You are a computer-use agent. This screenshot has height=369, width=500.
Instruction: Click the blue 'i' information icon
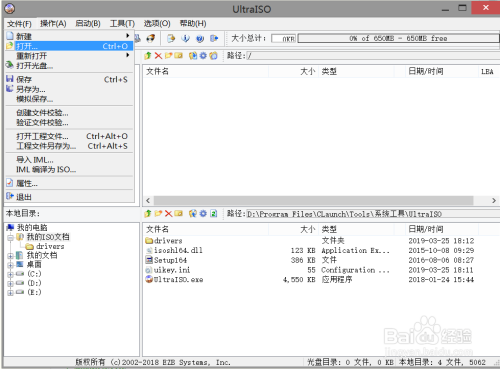click(x=185, y=38)
